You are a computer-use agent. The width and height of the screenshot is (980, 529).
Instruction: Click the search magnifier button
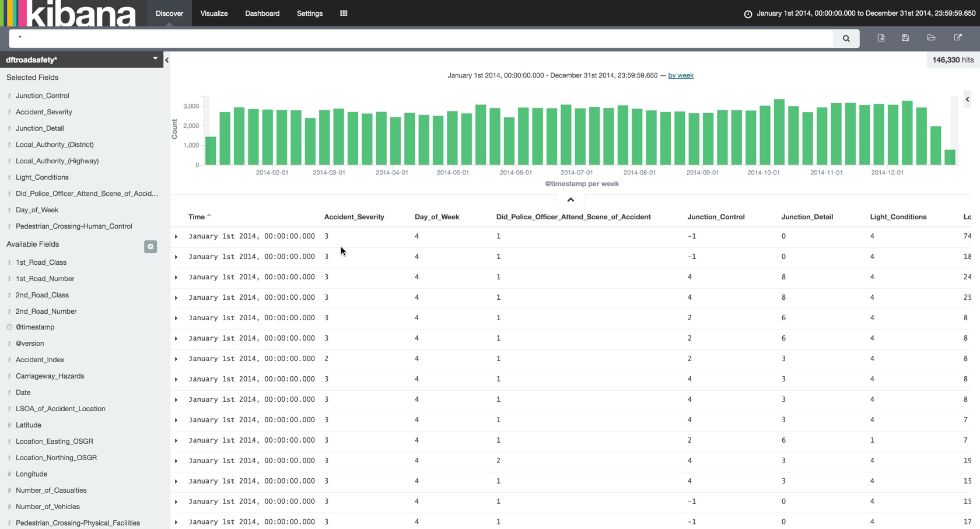846,38
